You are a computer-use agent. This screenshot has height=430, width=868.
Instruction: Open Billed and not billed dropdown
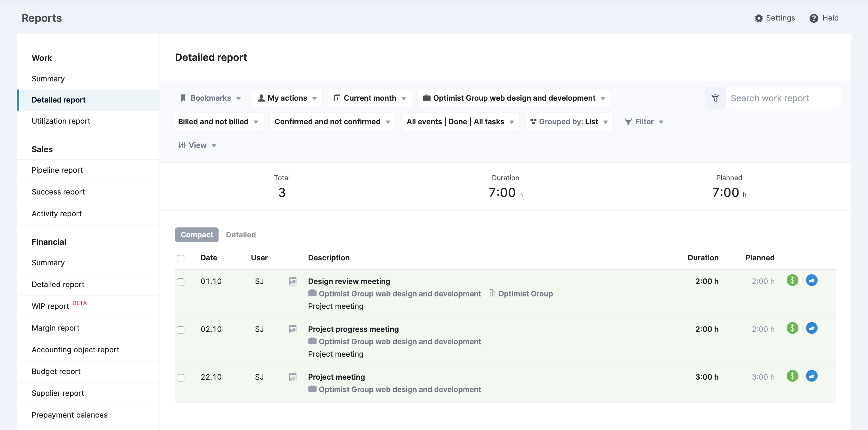[218, 122]
